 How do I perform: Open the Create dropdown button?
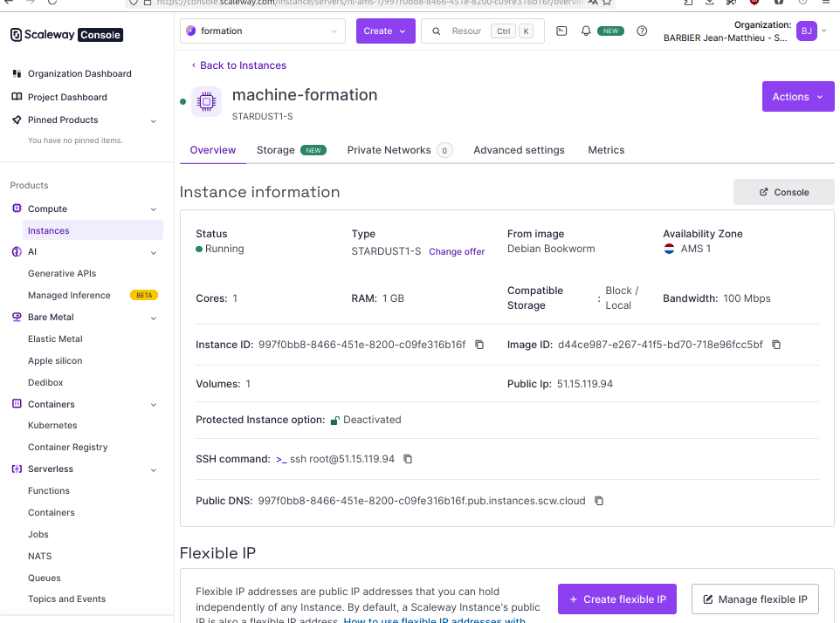pyautogui.click(x=386, y=31)
